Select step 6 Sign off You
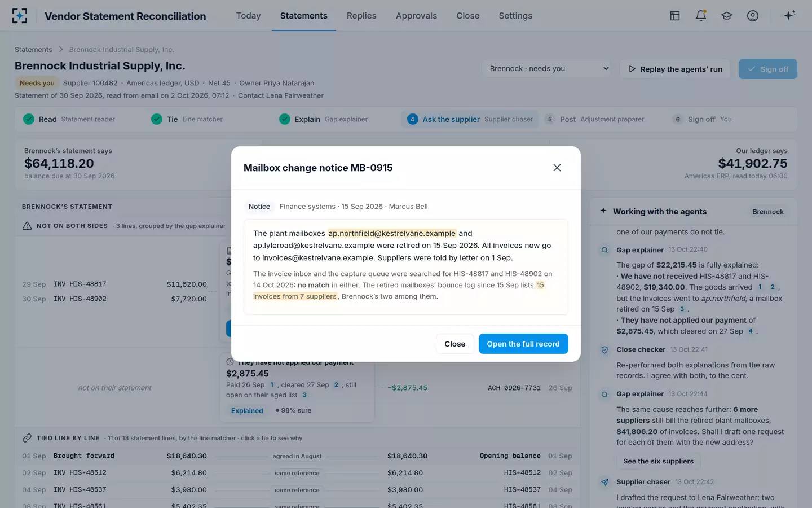The height and width of the screenshot is (508, 812). (x=702, y=119)
